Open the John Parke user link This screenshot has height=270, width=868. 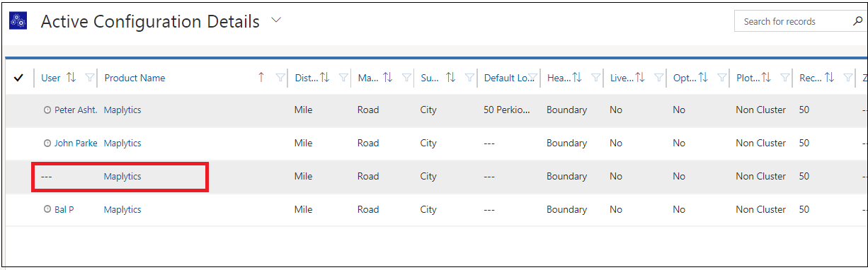click(x=76, y=143)
